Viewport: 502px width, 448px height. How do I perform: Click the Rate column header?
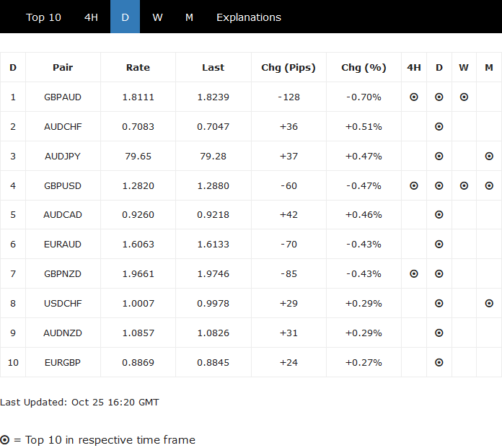click(138, 68)
